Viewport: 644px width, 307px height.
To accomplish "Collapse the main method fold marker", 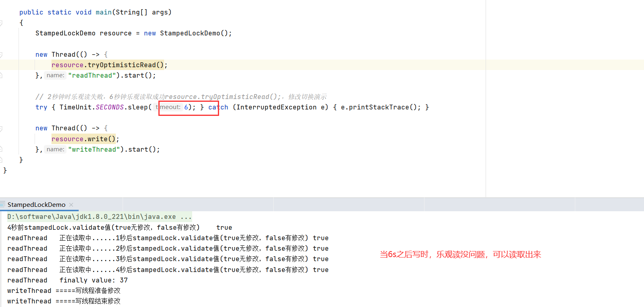I will coord(1,23).
